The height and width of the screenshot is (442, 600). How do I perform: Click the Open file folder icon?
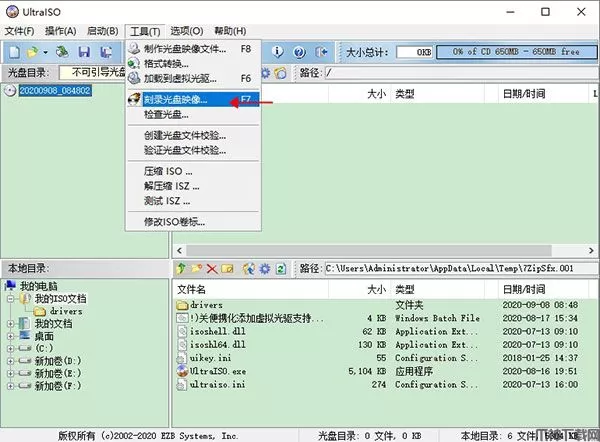33,52
